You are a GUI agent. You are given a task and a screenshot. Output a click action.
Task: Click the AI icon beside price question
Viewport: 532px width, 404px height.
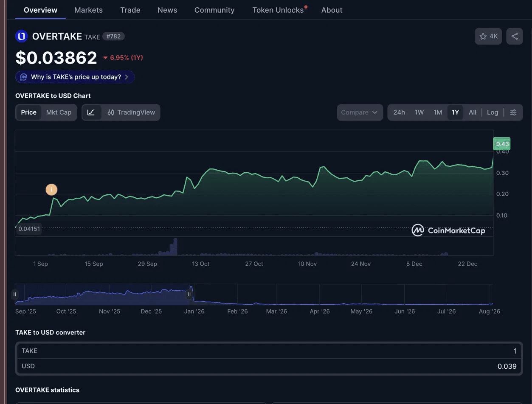pos(24,77)
